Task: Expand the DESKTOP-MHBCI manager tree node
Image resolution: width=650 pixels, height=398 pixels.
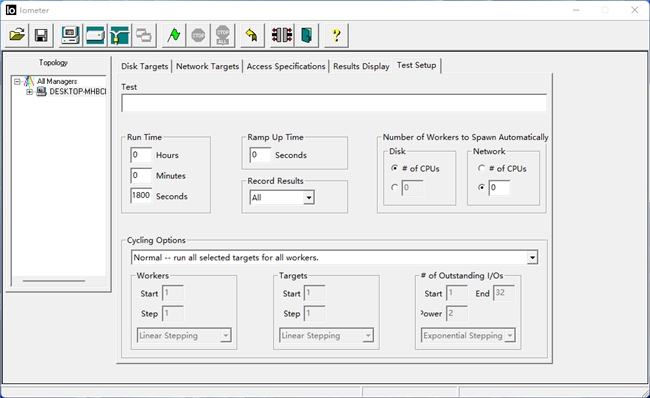Action: point(29,92)
